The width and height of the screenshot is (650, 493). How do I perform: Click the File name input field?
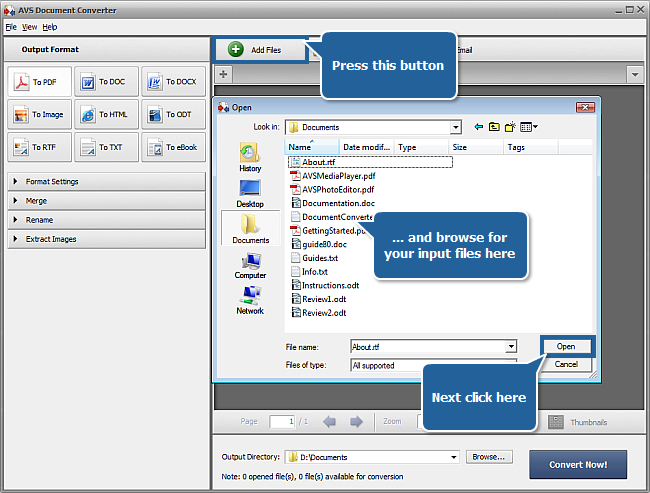(x=428, y=347)
